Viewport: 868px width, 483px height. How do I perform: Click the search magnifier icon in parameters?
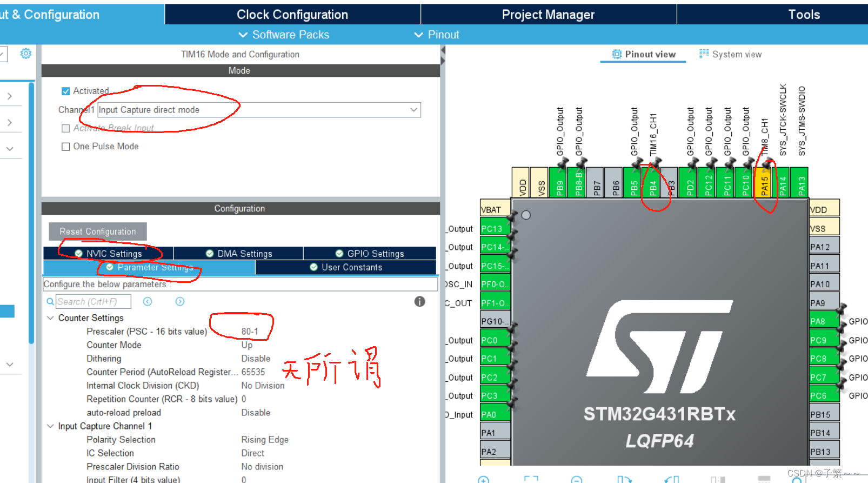50,302
